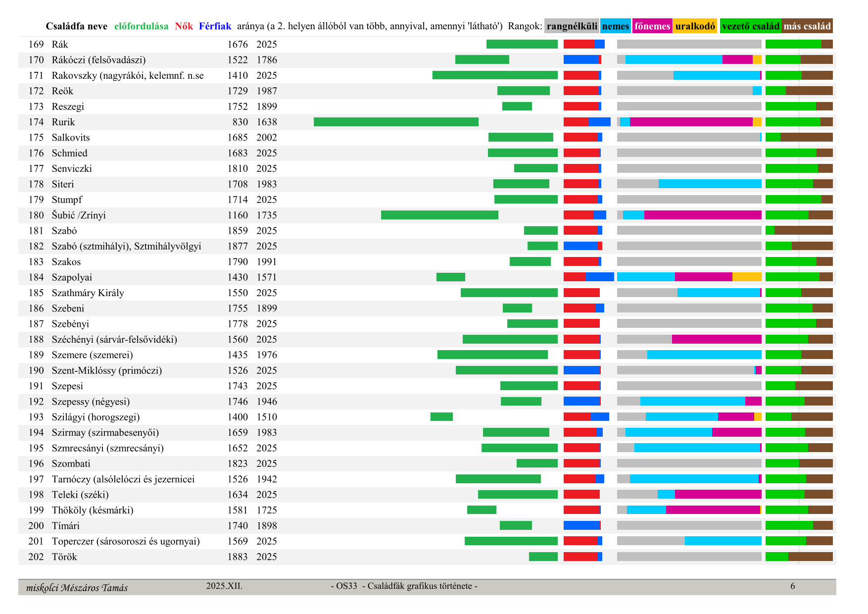The width and height of the screenshot is (868, 614).
Task: Select the Rurik family name
Action: click(x=63, y=122)
